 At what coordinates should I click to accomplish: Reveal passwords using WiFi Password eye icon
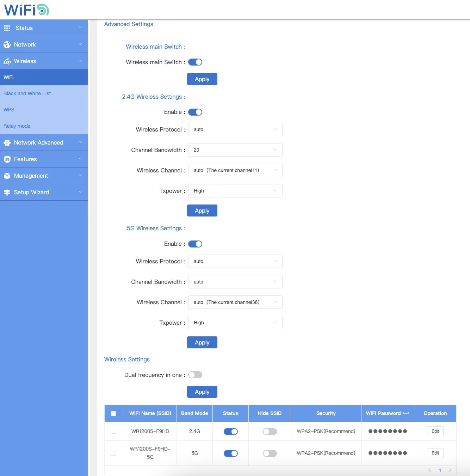point(406,413)
